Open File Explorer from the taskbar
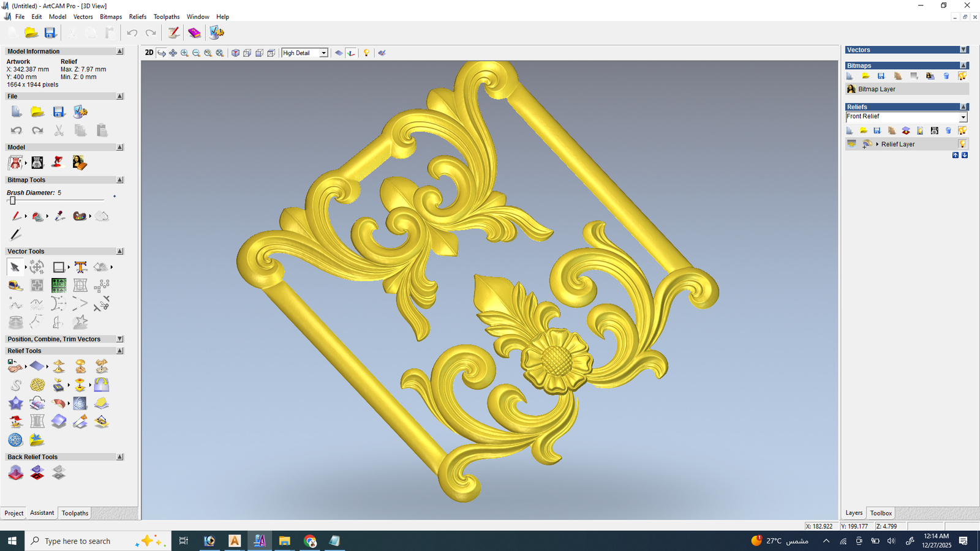980x551 pixels. pyautogui.click(x=284, y=541)
